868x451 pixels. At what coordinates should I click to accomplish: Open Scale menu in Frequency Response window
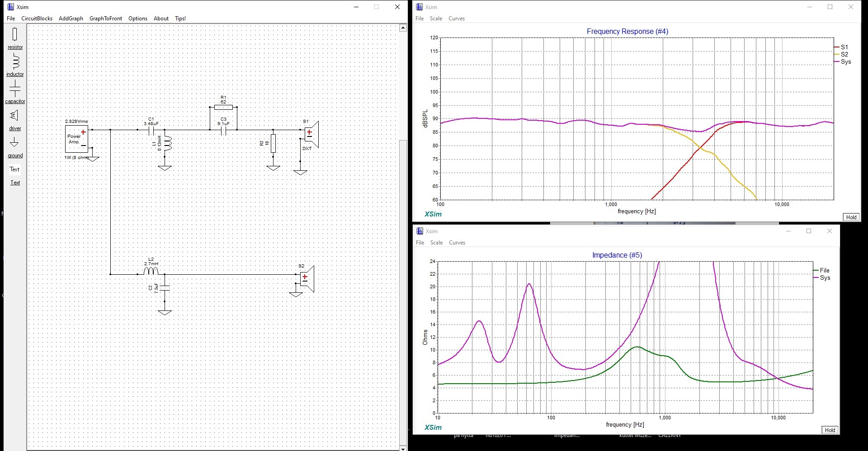436,19
